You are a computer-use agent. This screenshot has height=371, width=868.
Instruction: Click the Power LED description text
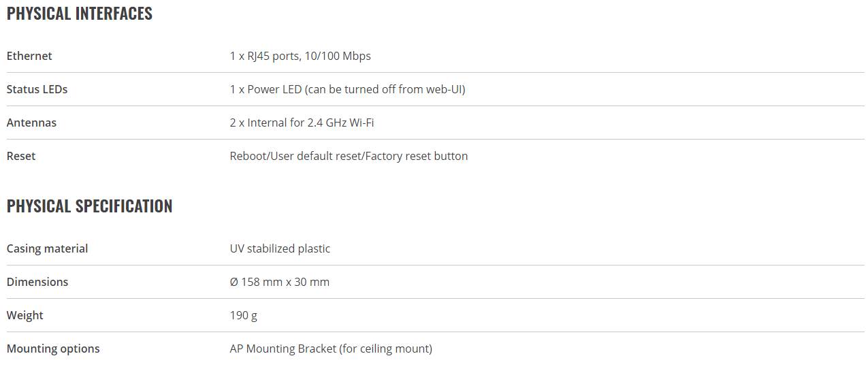[x=347, y=89]
